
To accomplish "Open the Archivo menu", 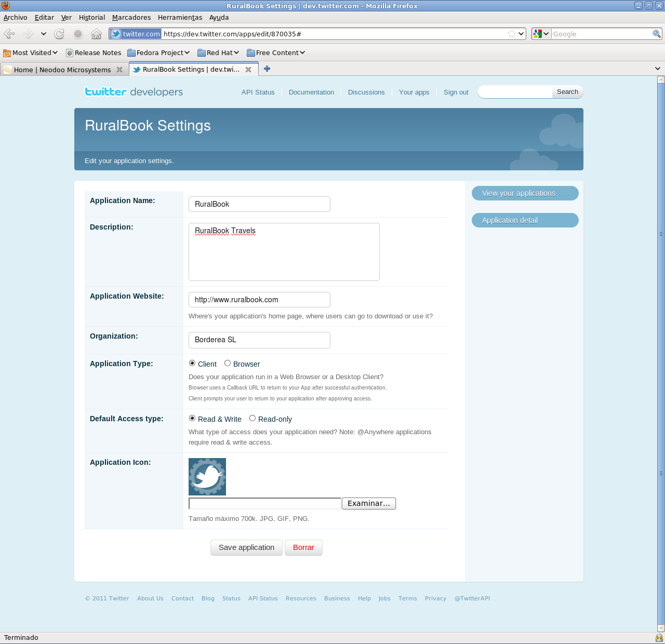I will pyautogui.click(x=16, y=17).
